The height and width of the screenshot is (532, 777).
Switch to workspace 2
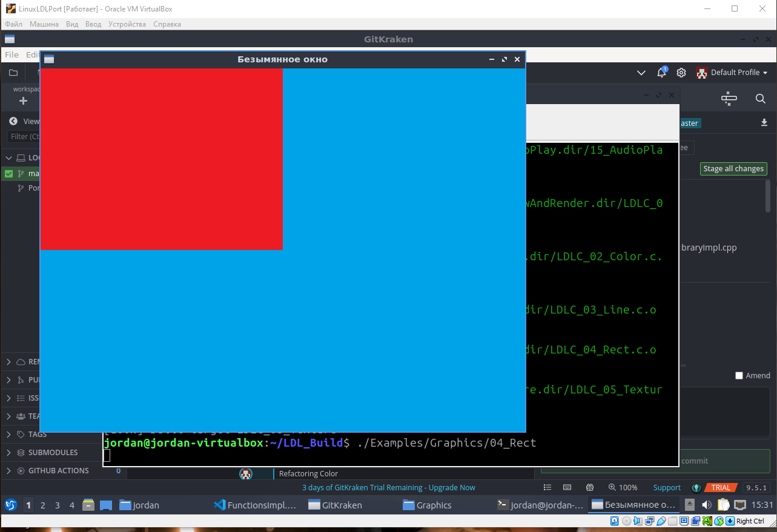coord(42,505)
